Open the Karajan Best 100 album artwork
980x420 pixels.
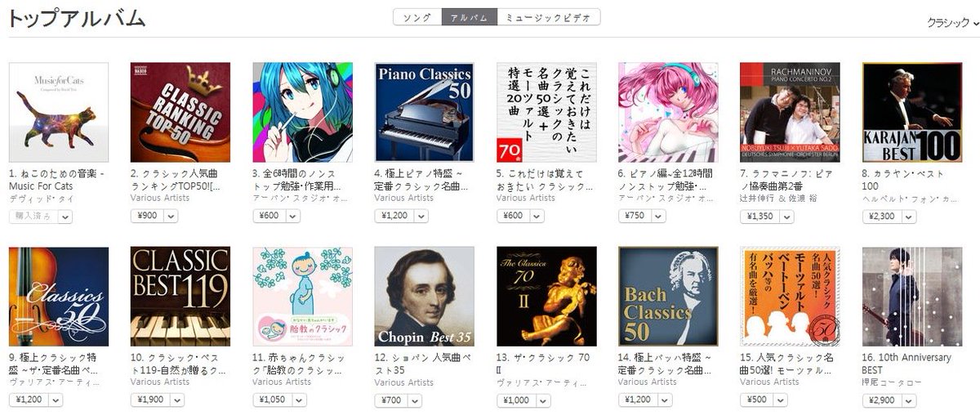point(912,113)
